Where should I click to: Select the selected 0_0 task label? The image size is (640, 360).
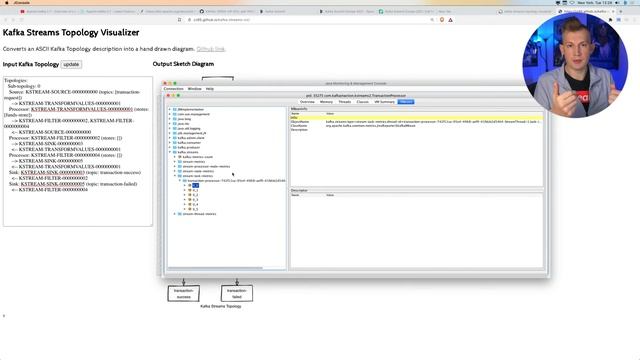click(196, 185)
